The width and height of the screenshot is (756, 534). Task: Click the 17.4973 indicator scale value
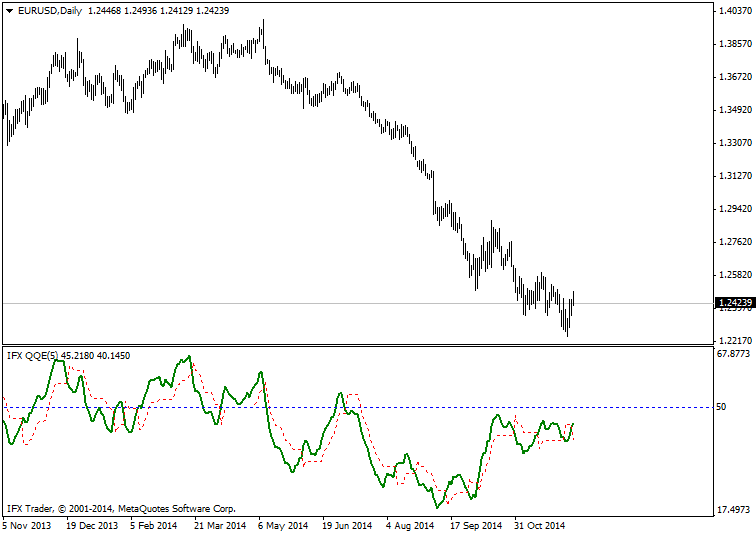734,510
